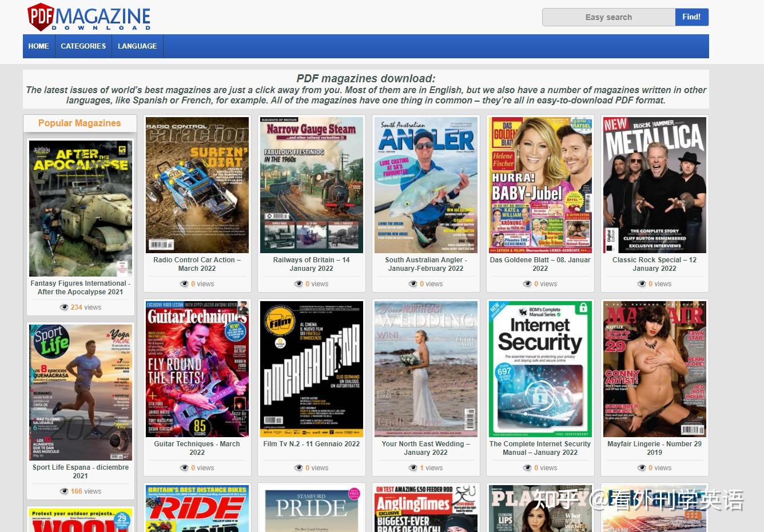This screenshot has height=532, width=764.
Task: Click the '166 views' count text
Action: click(x=86, y=491)
